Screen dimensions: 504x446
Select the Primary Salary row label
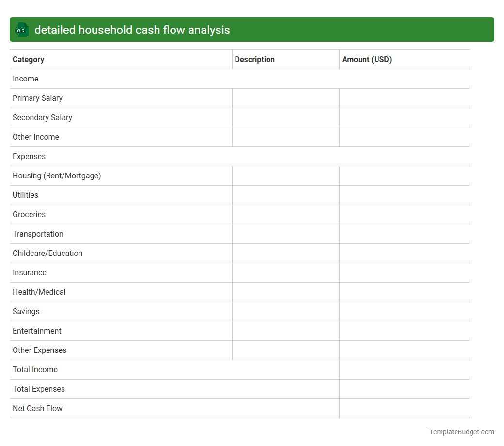[x=37, y=98]
